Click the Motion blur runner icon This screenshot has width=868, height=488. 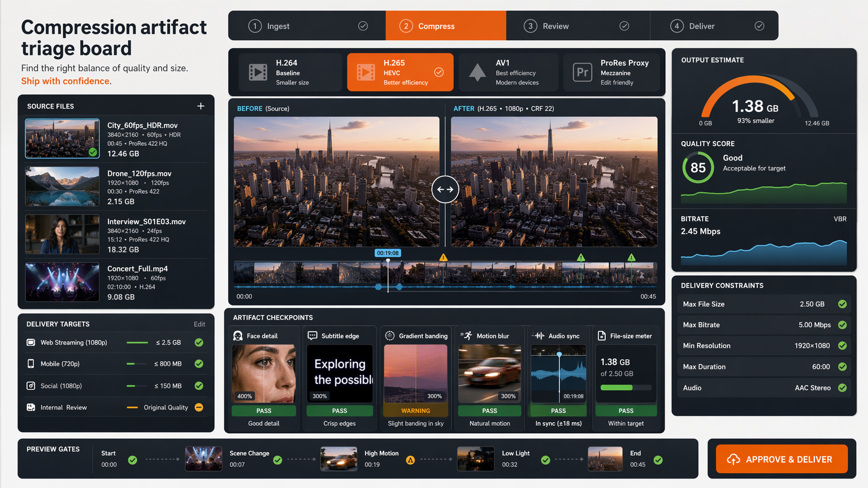[466, 335]
